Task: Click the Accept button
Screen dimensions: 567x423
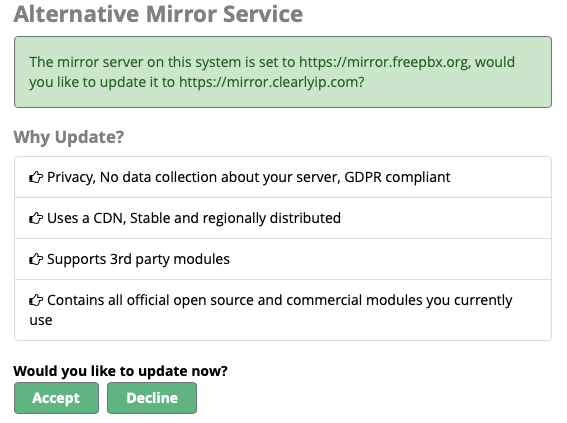Action: tap(56, 398)
